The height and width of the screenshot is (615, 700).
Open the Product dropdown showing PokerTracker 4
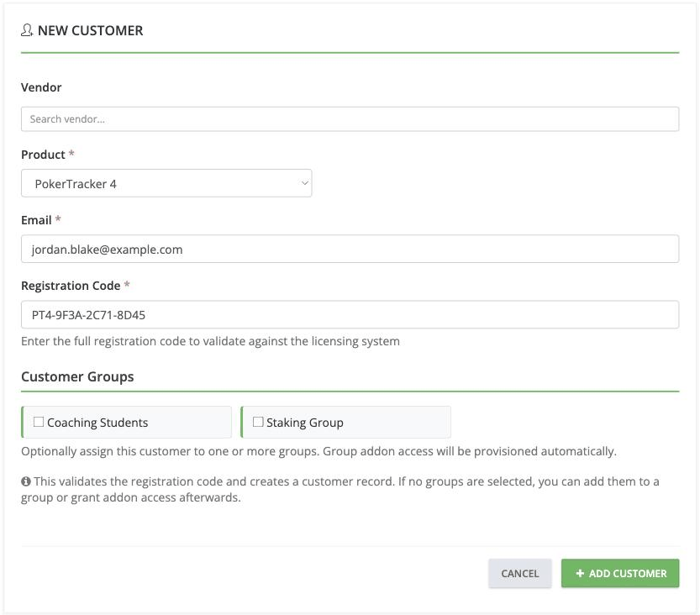pyautogui.click(x=166, y=183)
